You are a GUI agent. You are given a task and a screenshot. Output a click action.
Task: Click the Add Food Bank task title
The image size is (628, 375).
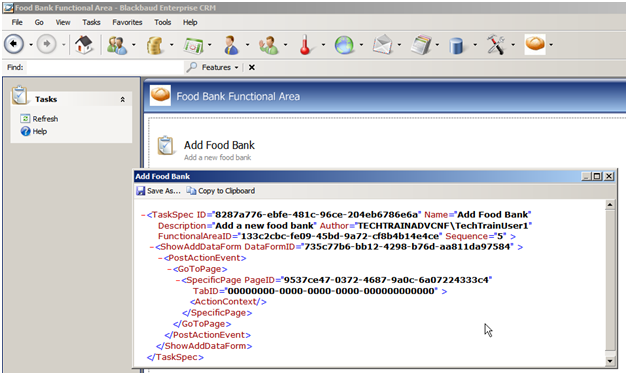tap(219, 145)
